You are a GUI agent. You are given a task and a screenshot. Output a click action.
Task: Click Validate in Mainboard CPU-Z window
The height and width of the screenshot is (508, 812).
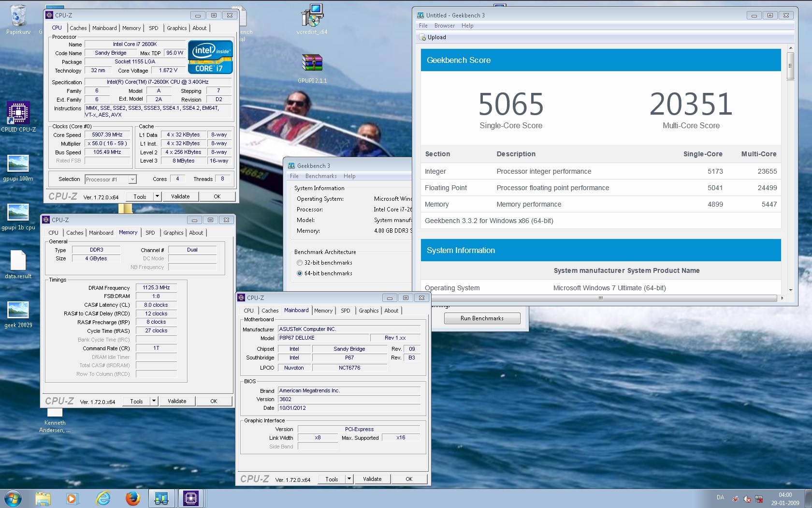coord(372,479)
